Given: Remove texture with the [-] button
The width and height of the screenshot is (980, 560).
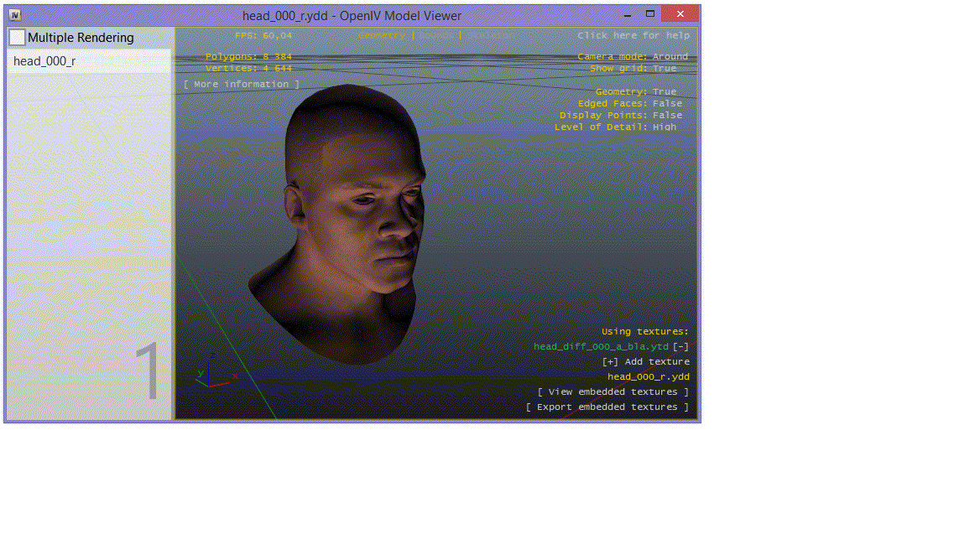Looking at the screenshot, I should click(680, 346).
